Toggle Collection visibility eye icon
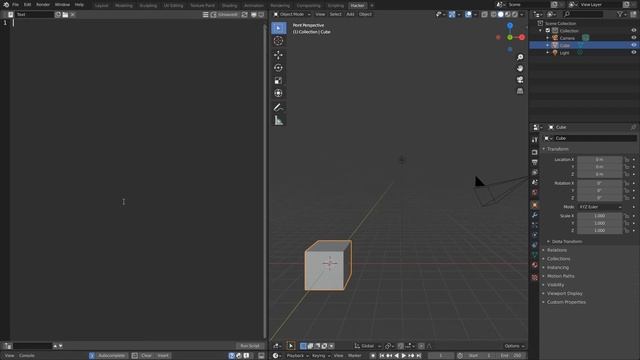 [633, 31]
